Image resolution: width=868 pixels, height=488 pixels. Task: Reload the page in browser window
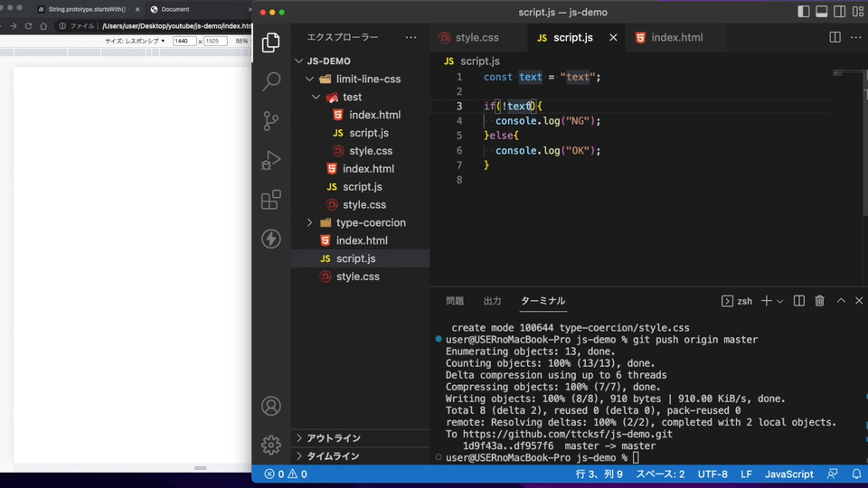[28, 26]
